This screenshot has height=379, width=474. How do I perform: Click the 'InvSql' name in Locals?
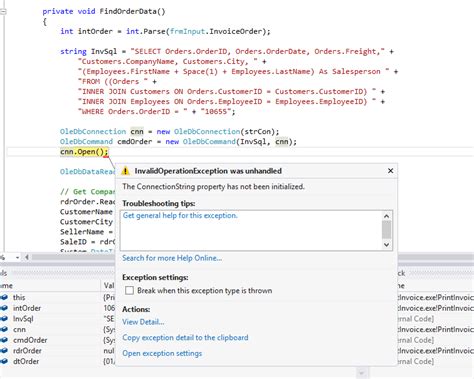tap(23, 319)
